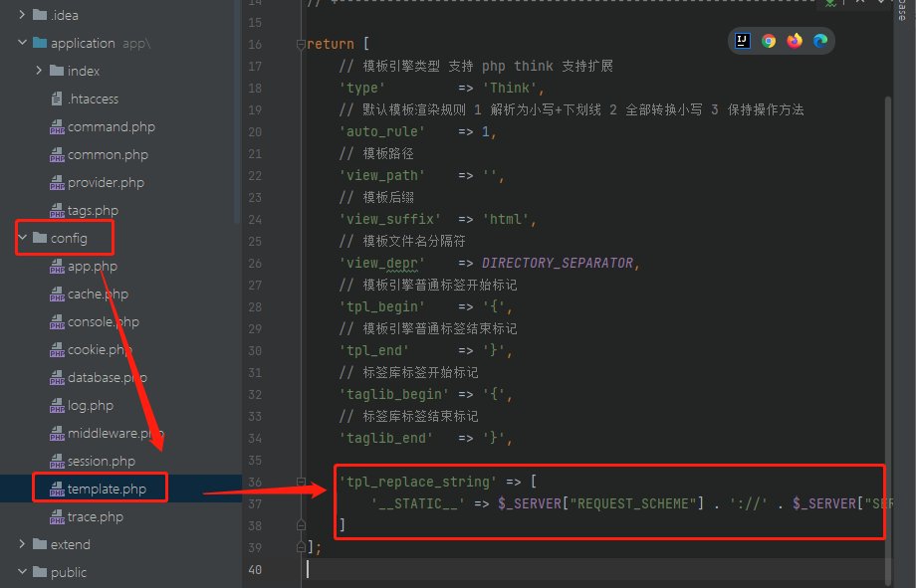The height and width of the screenshot is (588, 916).
Task: Collapse the config folder in project tree
Action: [22, 239]
